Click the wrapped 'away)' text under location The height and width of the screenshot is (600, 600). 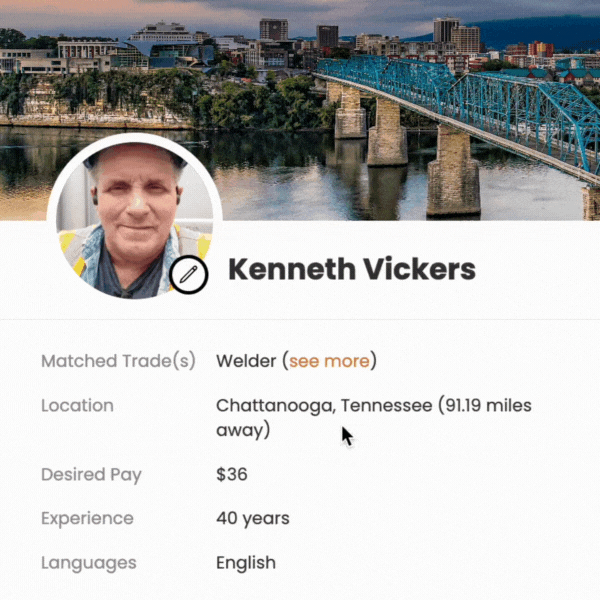[x=243, y=430]
